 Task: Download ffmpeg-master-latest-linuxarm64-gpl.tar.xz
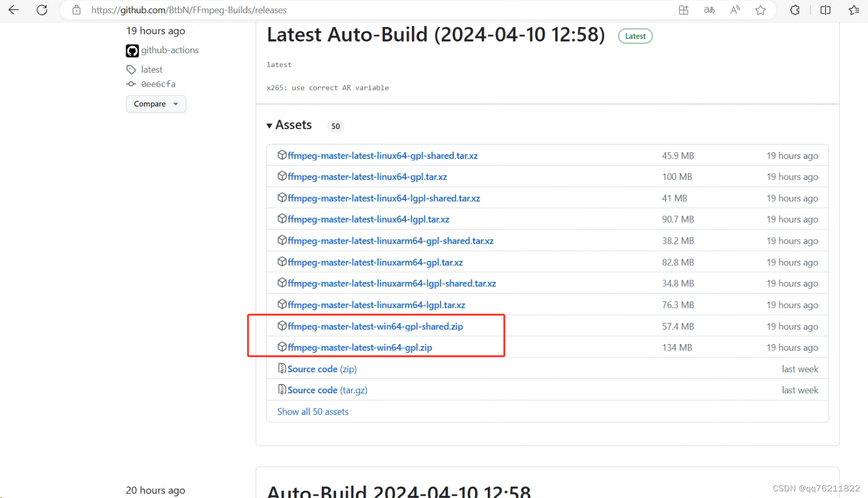click(375, 263)
